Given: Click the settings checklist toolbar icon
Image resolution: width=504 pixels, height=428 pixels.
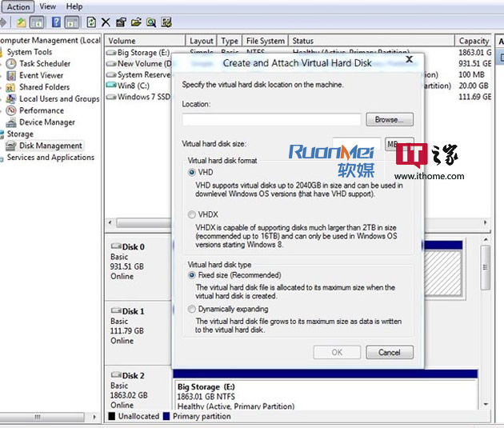Looking at the screenshot, I should point(166,22).
